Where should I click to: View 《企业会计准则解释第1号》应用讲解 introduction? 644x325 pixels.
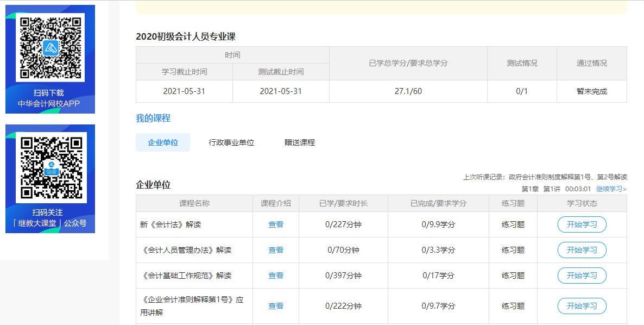click(x=275, y=305)
